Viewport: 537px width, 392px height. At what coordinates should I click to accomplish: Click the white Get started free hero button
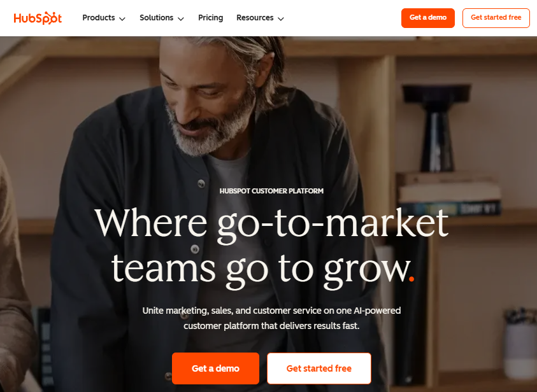point(319,368)
